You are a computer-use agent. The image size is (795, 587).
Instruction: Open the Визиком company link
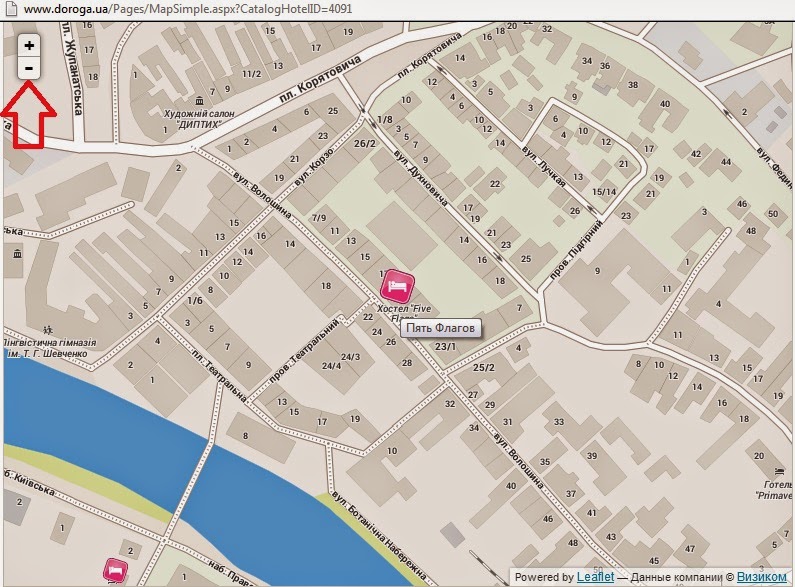[x=762, y=577]
